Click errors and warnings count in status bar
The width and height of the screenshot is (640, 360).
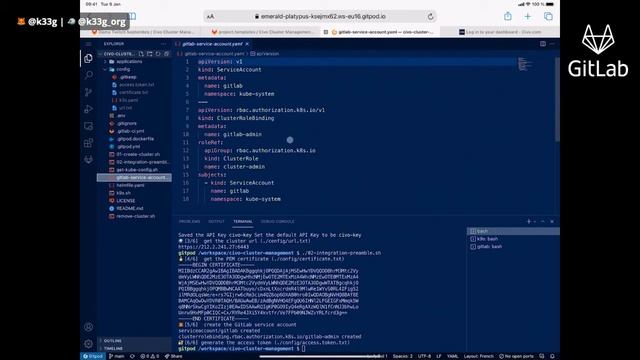pos(150,356)
